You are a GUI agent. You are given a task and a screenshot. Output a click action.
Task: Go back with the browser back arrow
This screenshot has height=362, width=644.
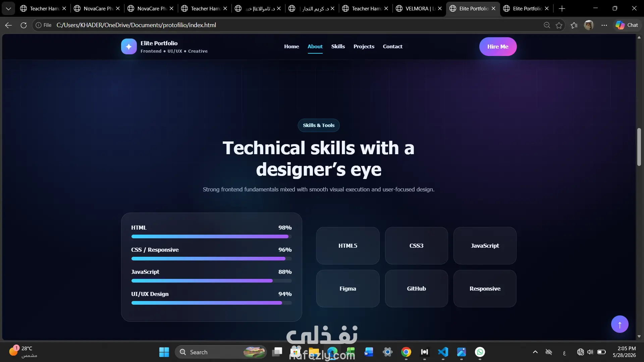tap(9, 25)
